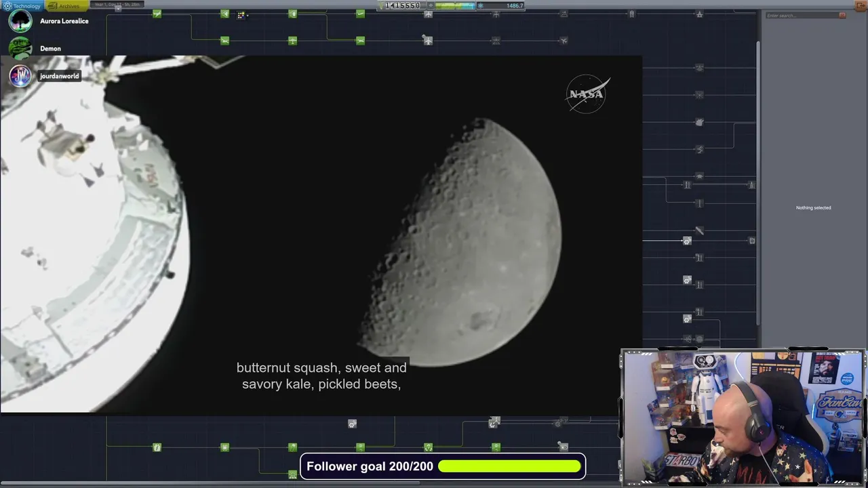
Task: Switch to the Technology tab
Action: pyautogui.click(x=22, y=6)
